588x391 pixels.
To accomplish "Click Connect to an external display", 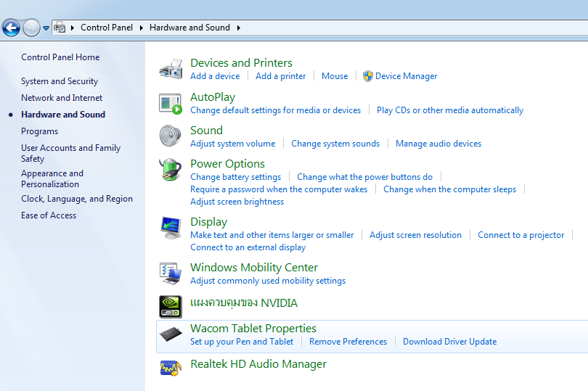I will click(248, 247).
